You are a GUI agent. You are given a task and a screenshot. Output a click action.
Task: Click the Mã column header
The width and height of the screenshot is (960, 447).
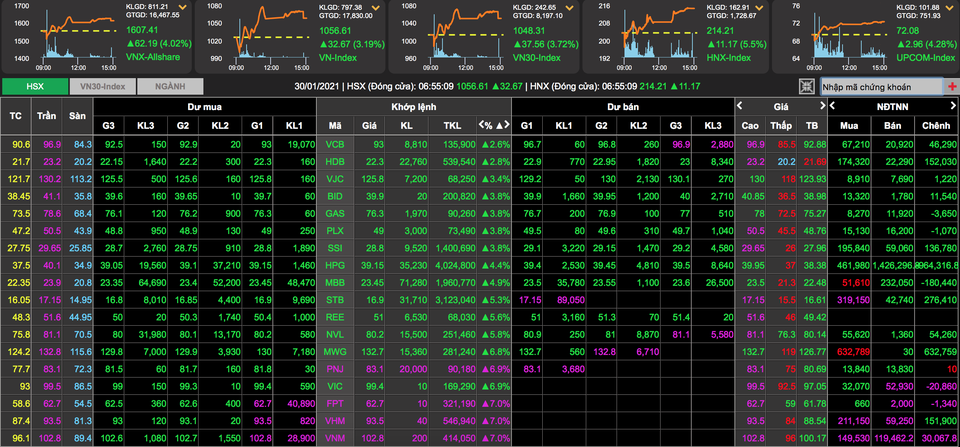tap(334, 125)
